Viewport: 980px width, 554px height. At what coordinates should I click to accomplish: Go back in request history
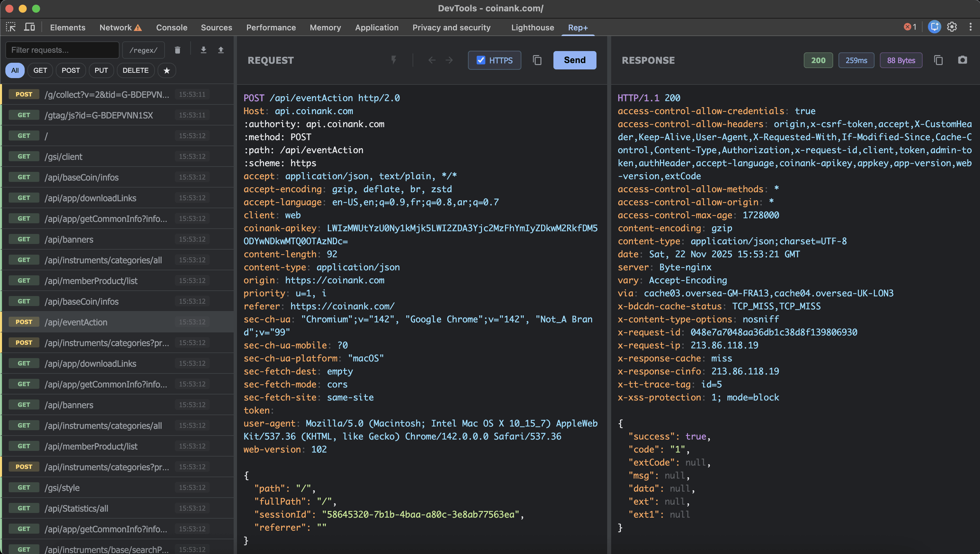click(x=432, y=60)
